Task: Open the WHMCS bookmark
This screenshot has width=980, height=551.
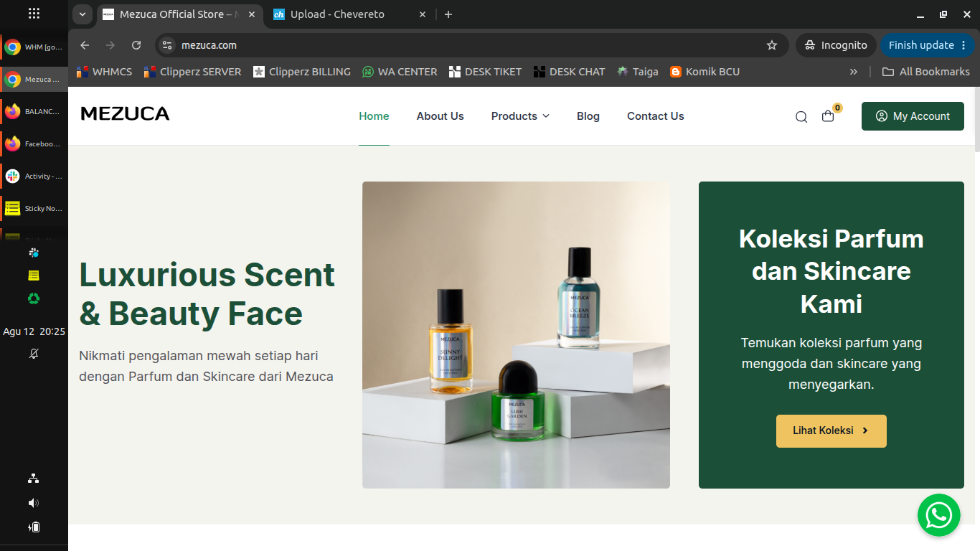Action: click(x=103, y=72)
